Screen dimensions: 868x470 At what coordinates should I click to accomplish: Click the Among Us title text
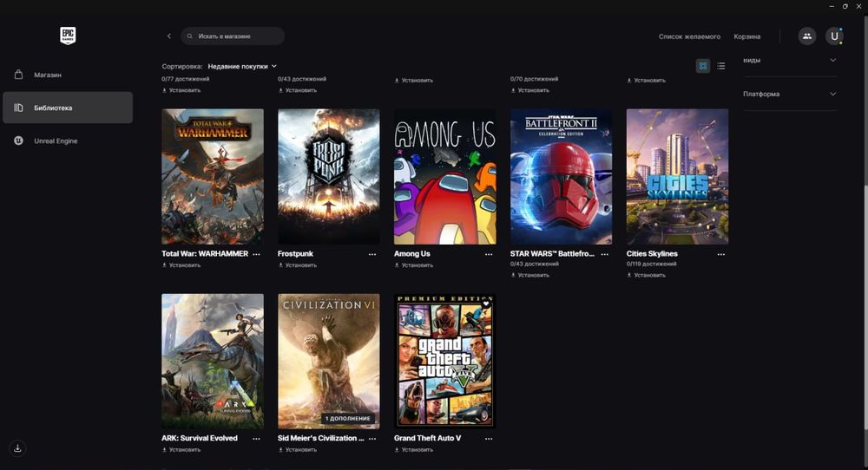pos(411,254)
